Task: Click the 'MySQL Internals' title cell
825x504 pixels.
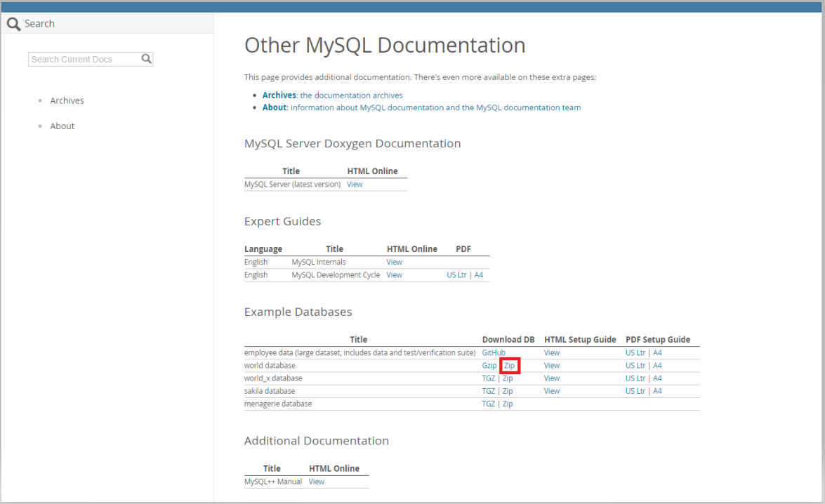Action: (319, 262)
